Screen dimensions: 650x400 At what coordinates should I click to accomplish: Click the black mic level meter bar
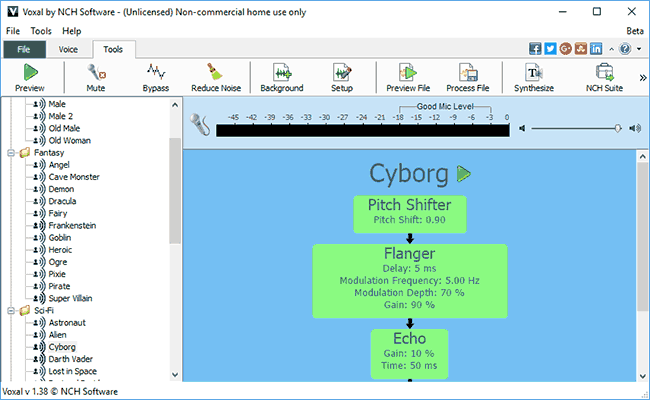(363, 130)
